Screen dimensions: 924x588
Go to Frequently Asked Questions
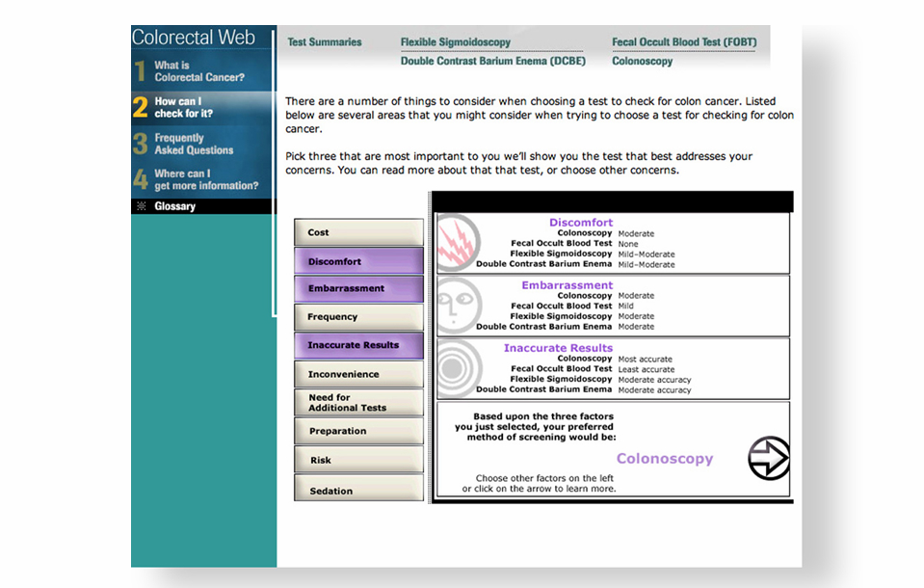[194, 144]
